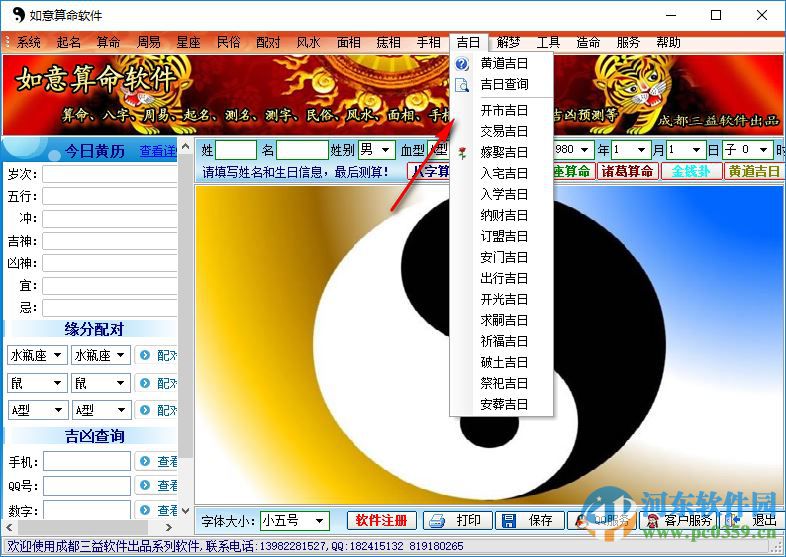Click the customer service agent icon

652,521
